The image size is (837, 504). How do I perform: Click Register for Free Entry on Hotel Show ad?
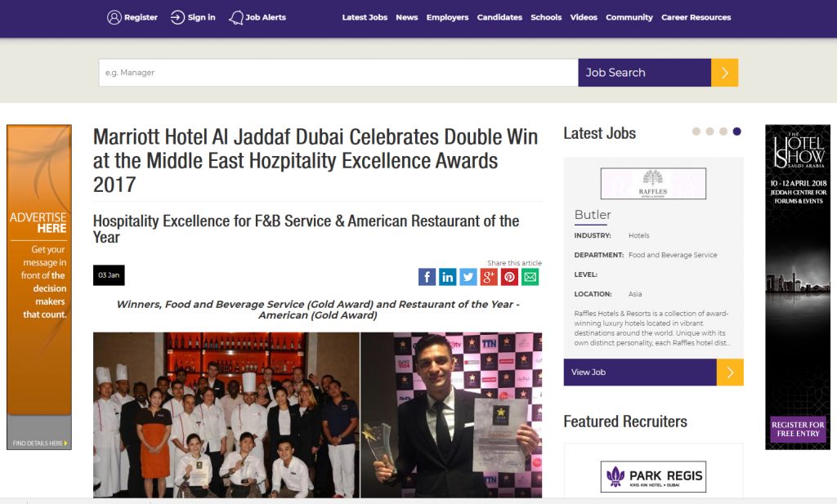click(x=798, y=430)
